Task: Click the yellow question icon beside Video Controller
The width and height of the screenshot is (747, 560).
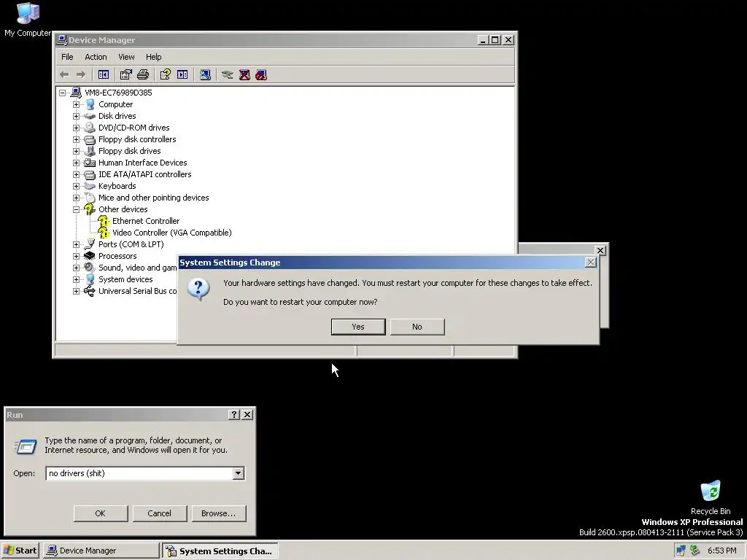Action: point(104,233)
